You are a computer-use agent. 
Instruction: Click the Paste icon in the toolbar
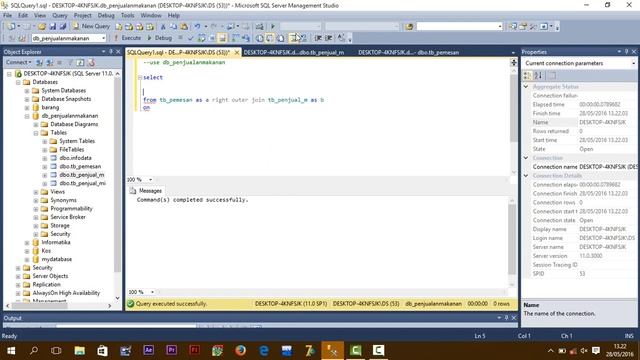tap(184, 27)
